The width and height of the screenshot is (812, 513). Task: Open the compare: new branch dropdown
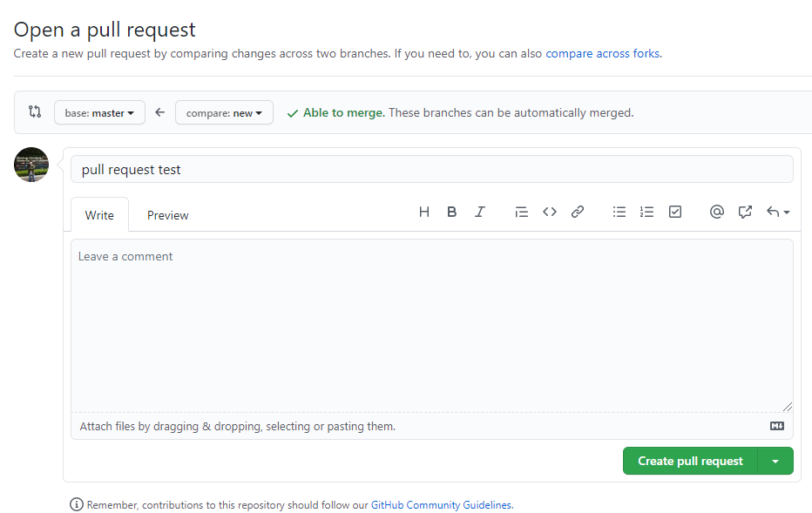coord(224,112)
